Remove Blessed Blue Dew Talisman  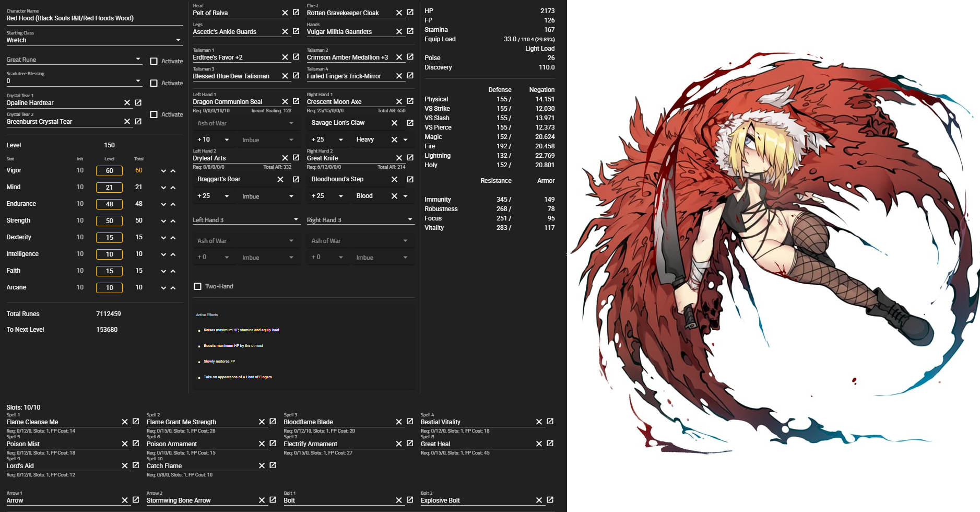coord(285,76)
